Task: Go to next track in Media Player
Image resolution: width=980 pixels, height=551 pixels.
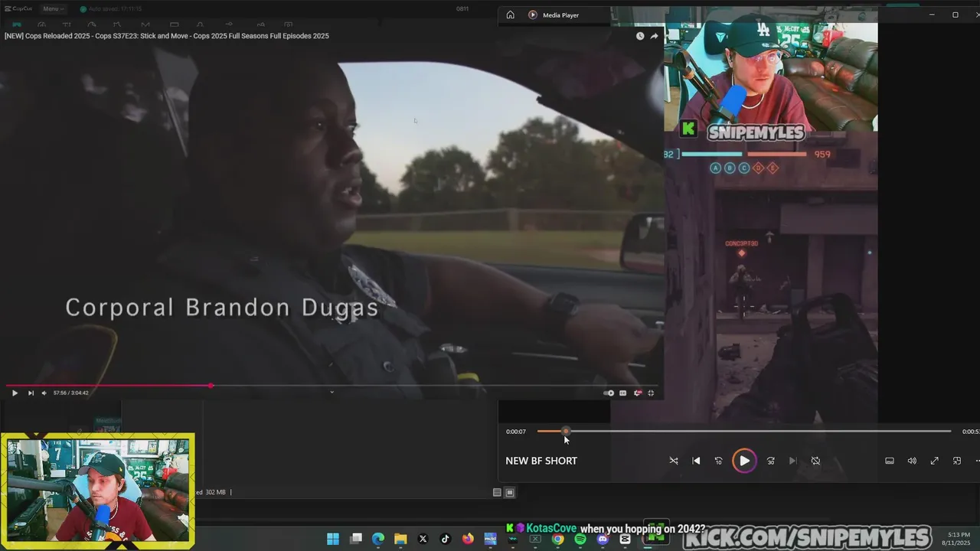Action: pos(793,461)
